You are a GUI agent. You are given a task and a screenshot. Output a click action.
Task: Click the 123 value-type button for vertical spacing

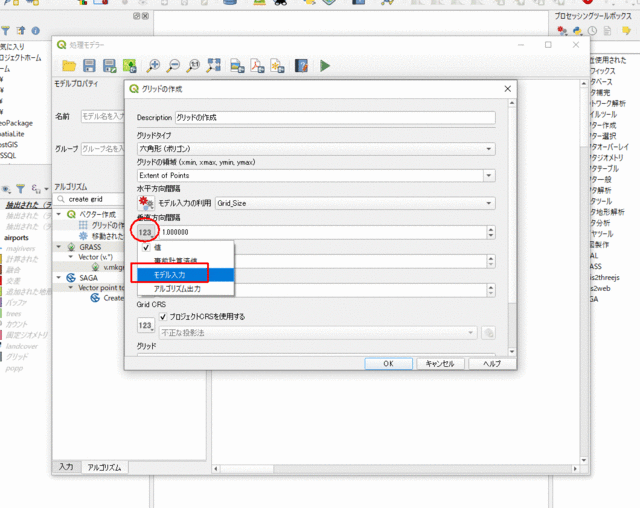point(146,232)
